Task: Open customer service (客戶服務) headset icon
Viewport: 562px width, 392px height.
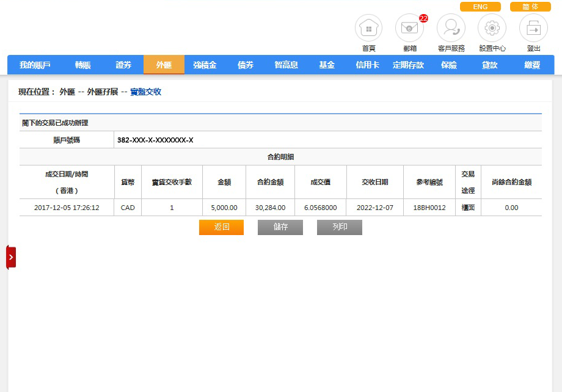Action: click(451, 28)
